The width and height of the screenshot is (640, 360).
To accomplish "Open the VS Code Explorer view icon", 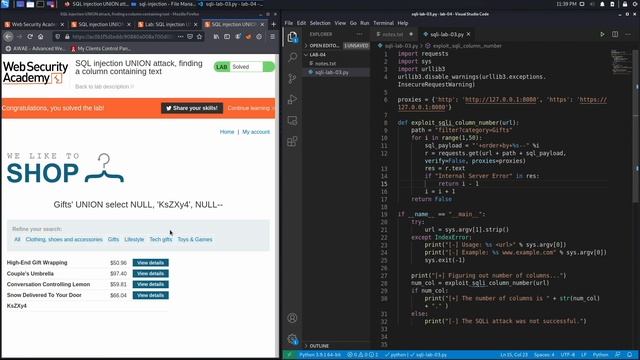I will click(x=292, y=37).
